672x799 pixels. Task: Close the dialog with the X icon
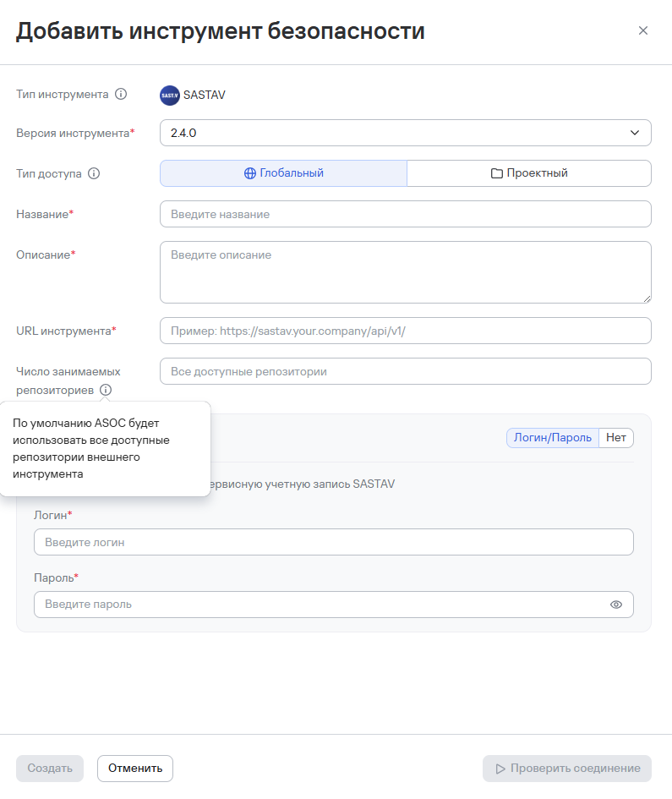click(643, 30)
